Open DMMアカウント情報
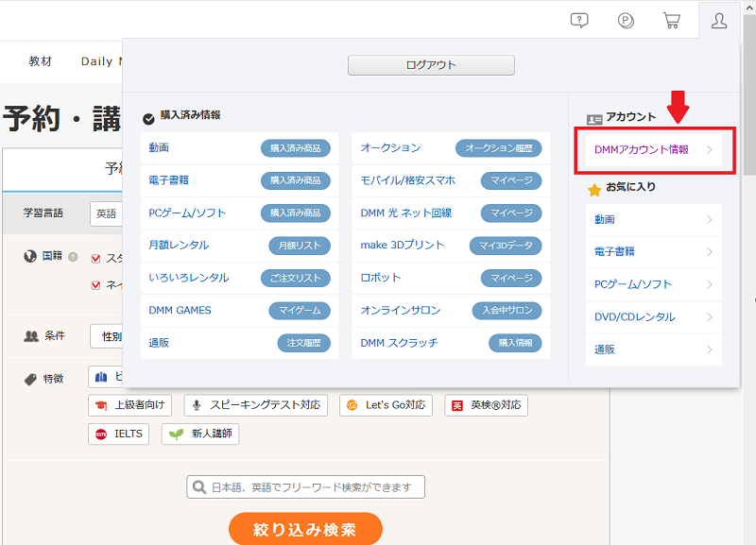This screenshot has width=756, height=545. (653, 149)
